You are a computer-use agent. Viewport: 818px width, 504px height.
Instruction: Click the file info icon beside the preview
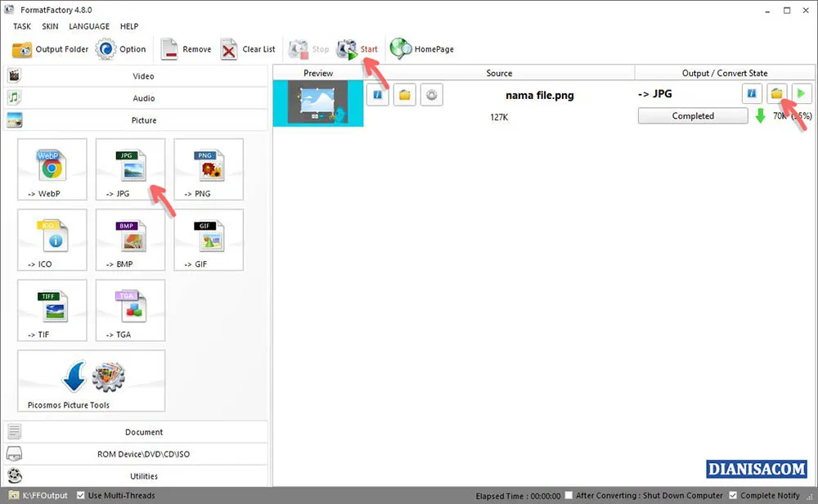click(377, 94)
